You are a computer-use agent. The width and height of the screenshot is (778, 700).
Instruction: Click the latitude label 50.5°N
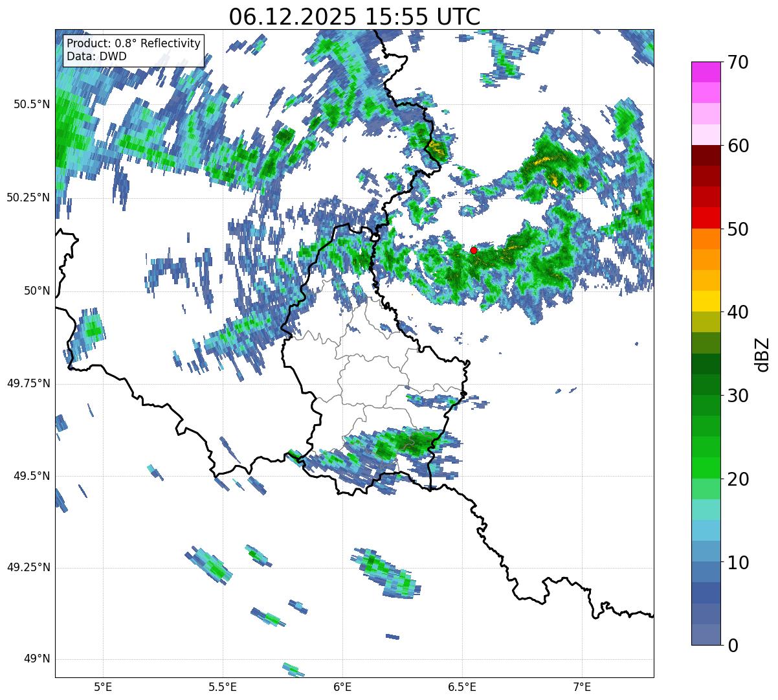[x=32, y=104]
